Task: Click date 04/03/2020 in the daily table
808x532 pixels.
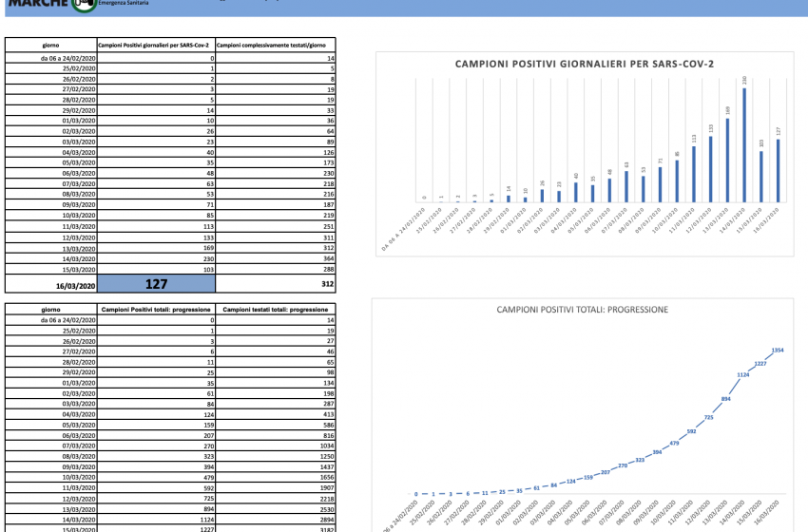Action: [79, 152]
